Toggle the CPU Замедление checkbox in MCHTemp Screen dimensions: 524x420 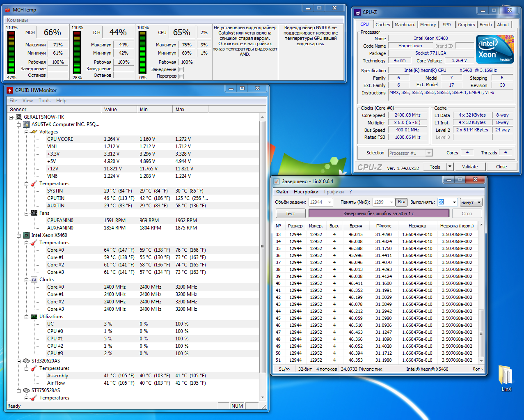(x=181, y=69)
